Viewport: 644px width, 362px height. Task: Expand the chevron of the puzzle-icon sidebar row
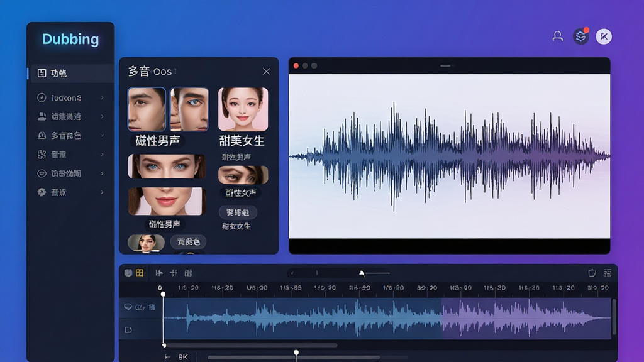pos(102,155)
